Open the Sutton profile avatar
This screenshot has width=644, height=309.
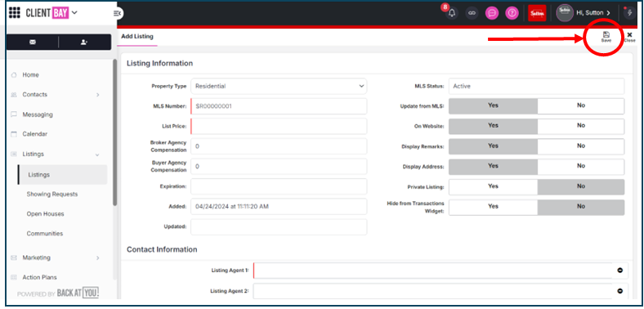tap(565, 13)
